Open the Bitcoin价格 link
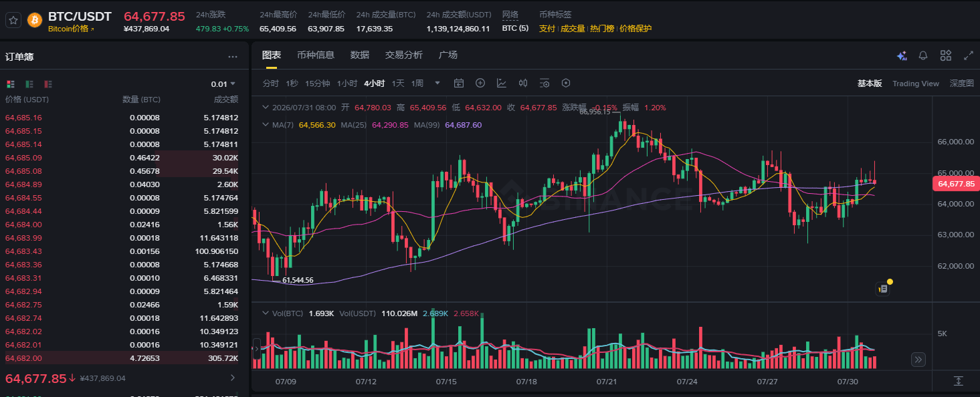 coord(72,29)
